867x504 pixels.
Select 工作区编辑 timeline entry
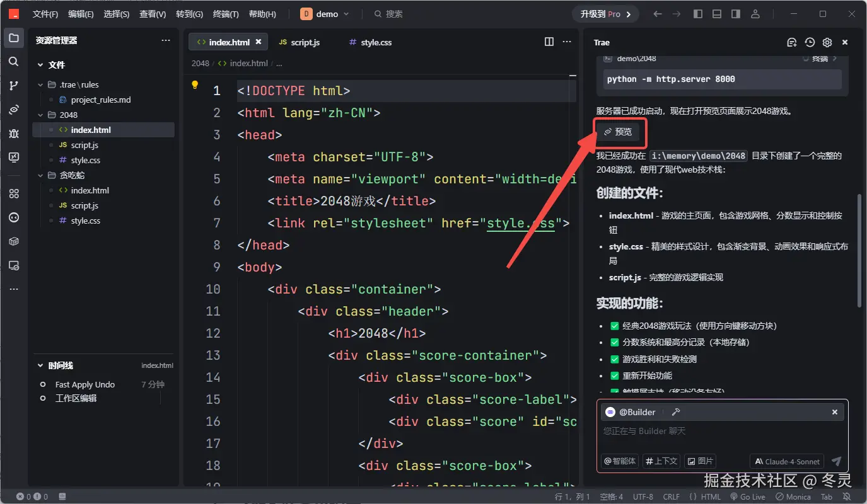[76, 398]
